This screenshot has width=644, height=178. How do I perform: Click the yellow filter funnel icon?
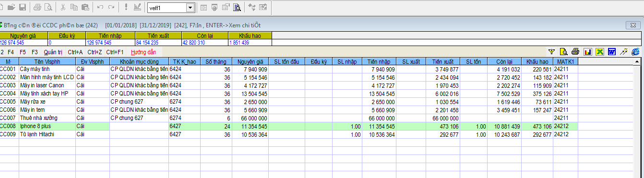[552, 52]
